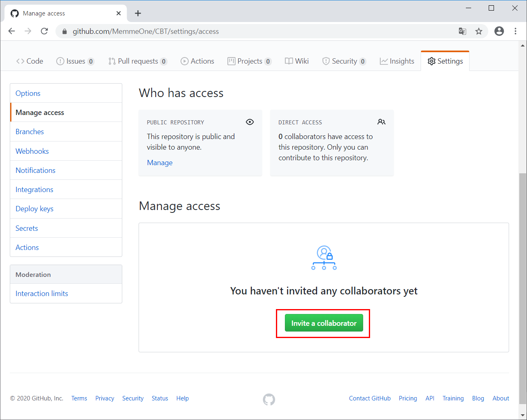Open the Code tab
The width and height of the screenshot is (527, 420).
tap(30, 61)
